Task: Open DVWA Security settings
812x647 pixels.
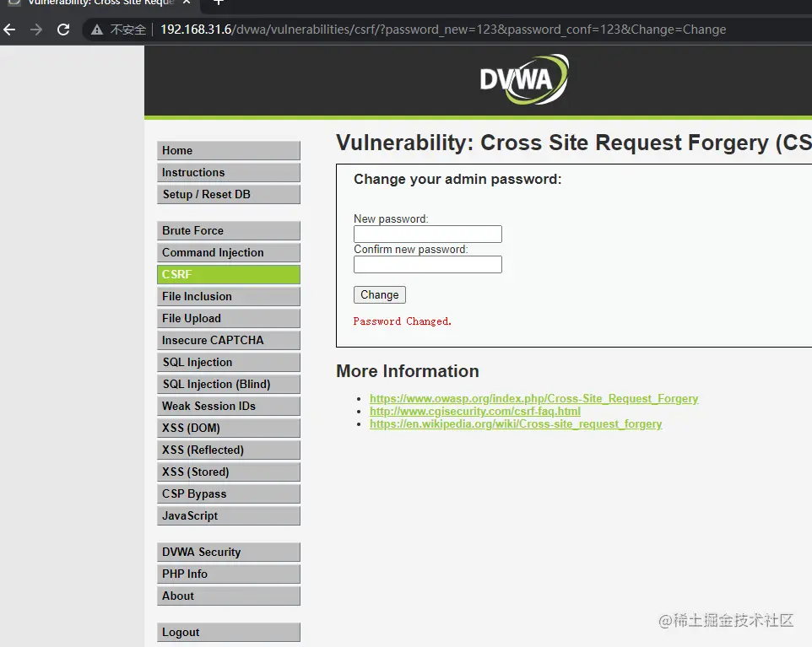Action: (x=229, y=553)
